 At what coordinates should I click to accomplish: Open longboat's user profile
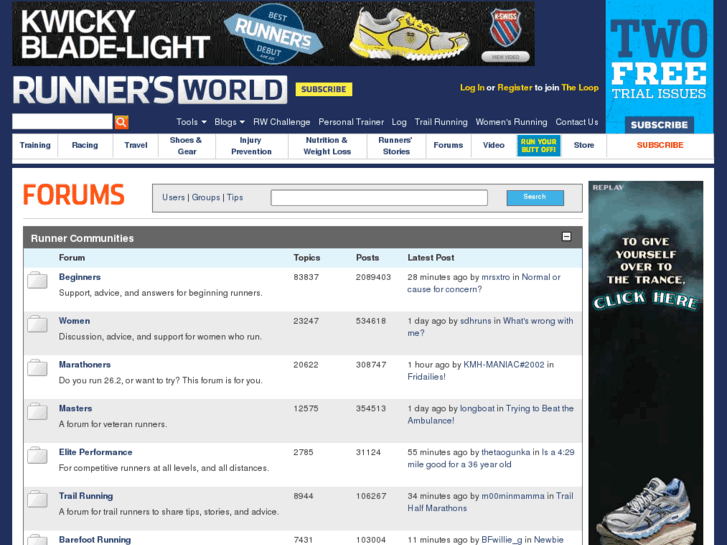click(477, 408)
